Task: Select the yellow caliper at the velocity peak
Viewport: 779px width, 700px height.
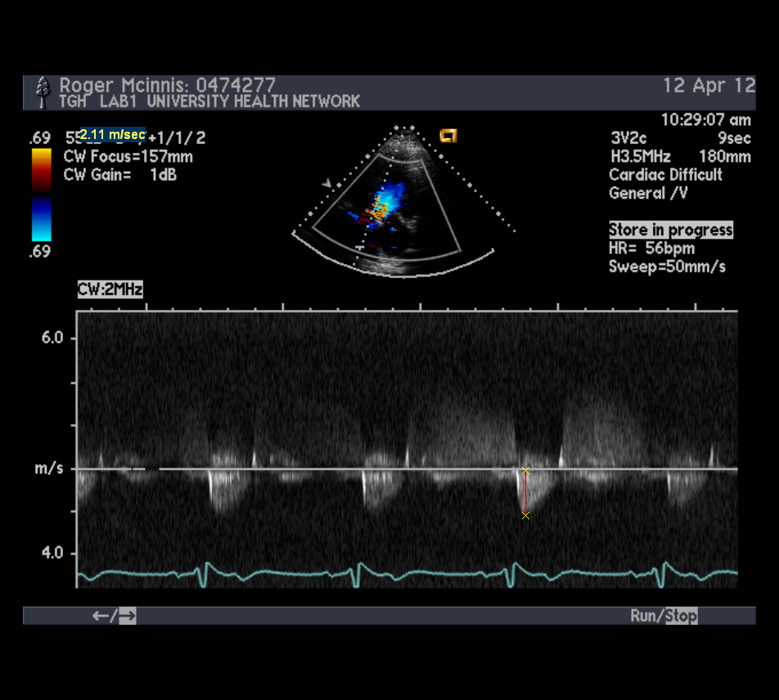Action: 525,515
